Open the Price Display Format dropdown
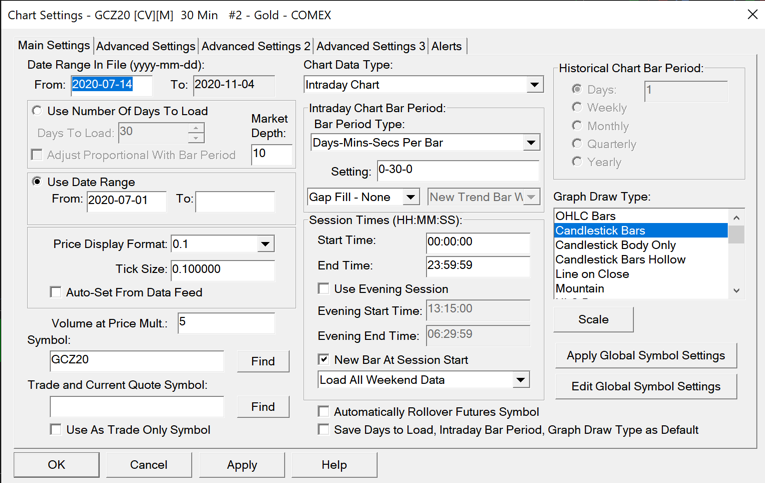 pos(265,244)
